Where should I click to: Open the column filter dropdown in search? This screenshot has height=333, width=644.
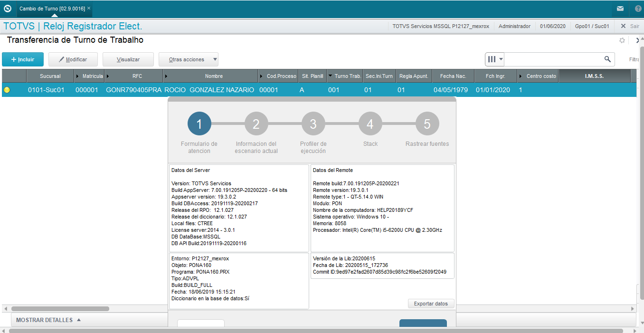coord(495,59)
